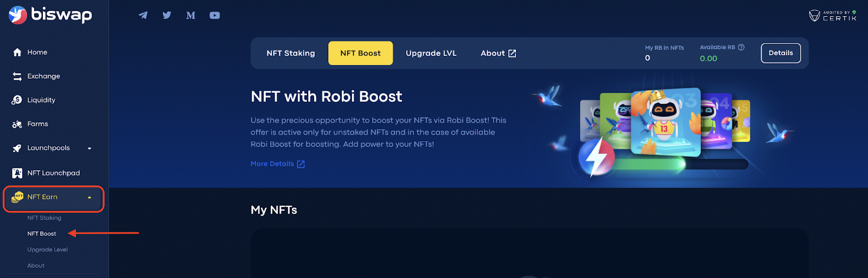The width and height of the screenshot is (868, 278).
Task: Click external-link icon next to About tab
Action: pos(512,53)
